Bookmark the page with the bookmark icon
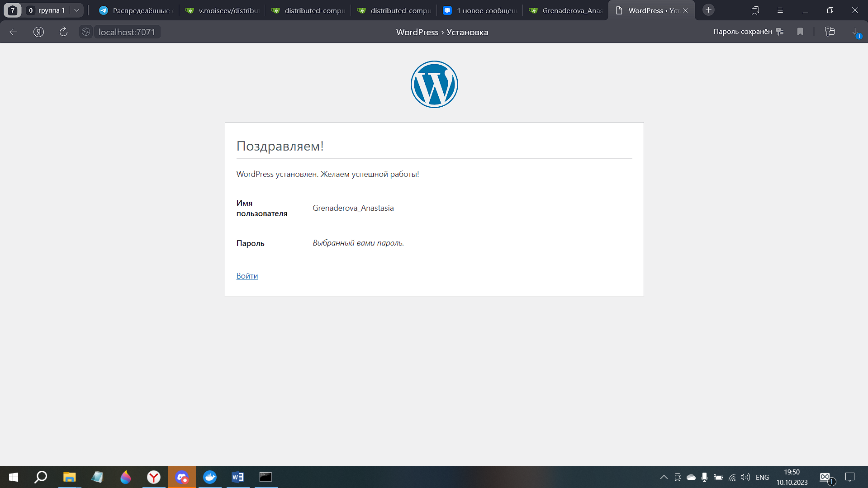Image resolution: width=868 pixels, height=488 pixels. pos(800,32)
